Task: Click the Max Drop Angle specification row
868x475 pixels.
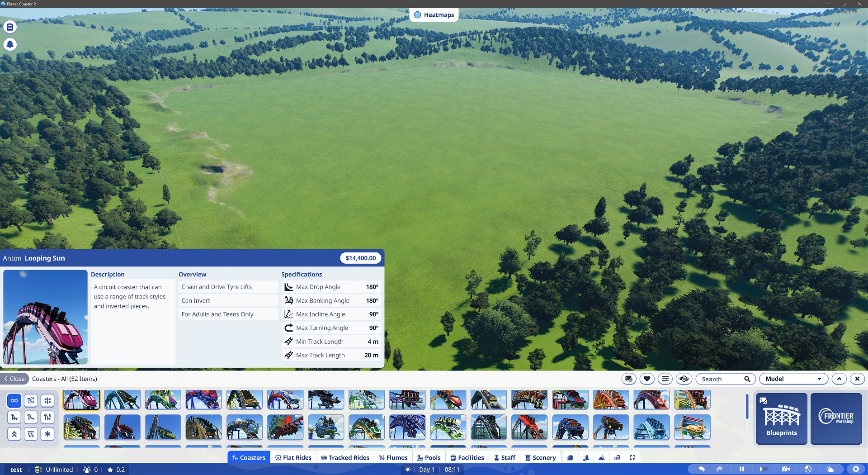Action: pos(331,287)
